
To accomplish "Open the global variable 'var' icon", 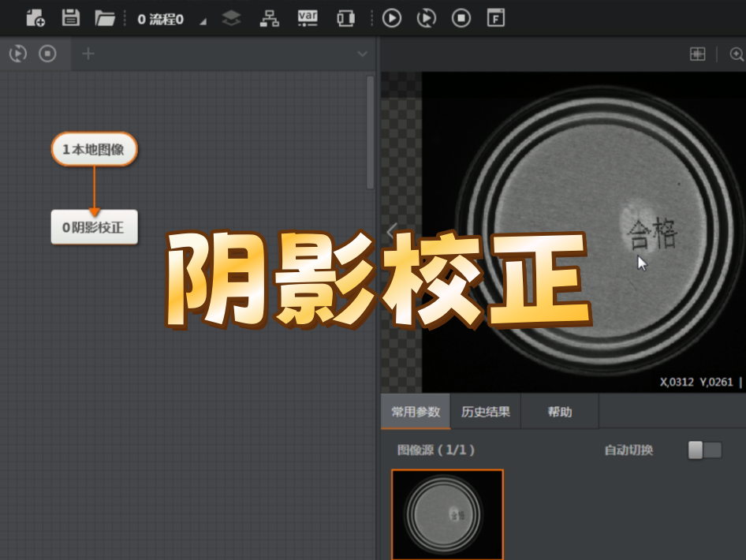I will pyautogui.click(x=308, y=18).
